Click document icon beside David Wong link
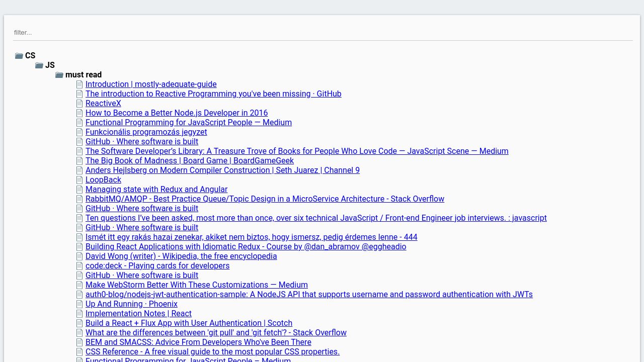Image resolution: width=644 pixels, height=362 pixels. tap(79, 256)
